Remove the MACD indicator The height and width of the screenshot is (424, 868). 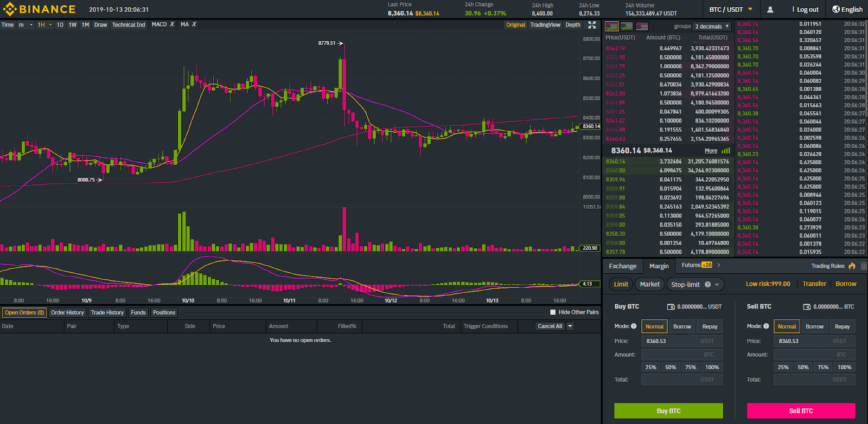tap(172, 24)
